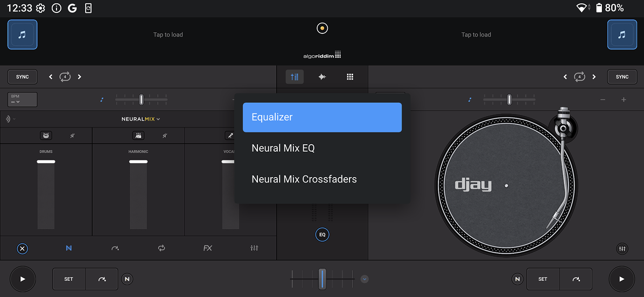The height and width of the screenshot is (297, 644).
Task: Tap to load a track on right deck
Action: tap(476, 34)
